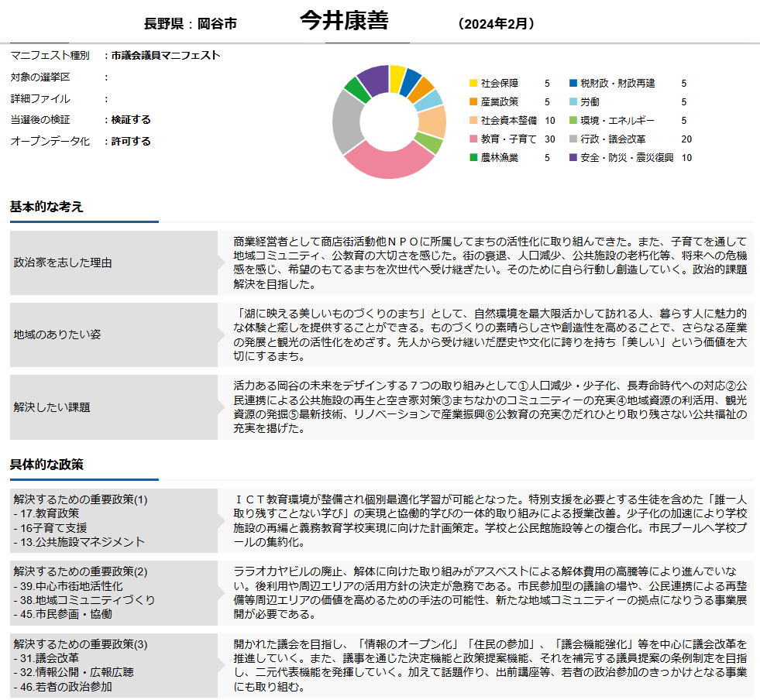Click 17.教育政策 under important policy (1)
The width and height of the screenshot is (760, 700).
[x=46, y=513]
